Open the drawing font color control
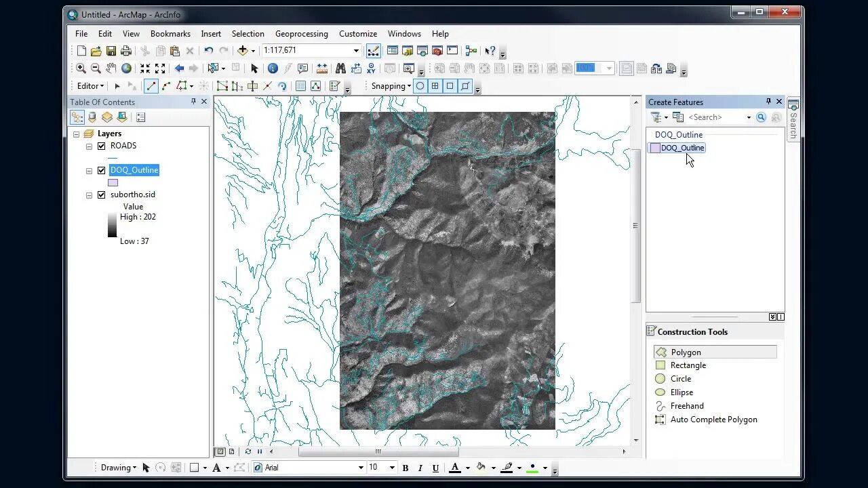The height and width of the screenshot is (488, 868). [x=455, y=468]
